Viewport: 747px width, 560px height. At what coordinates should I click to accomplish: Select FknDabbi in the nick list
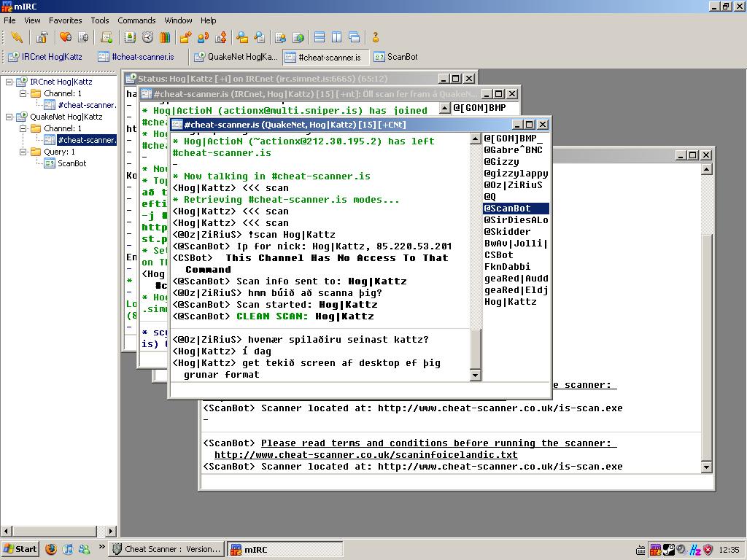click(x=507, y=267)
